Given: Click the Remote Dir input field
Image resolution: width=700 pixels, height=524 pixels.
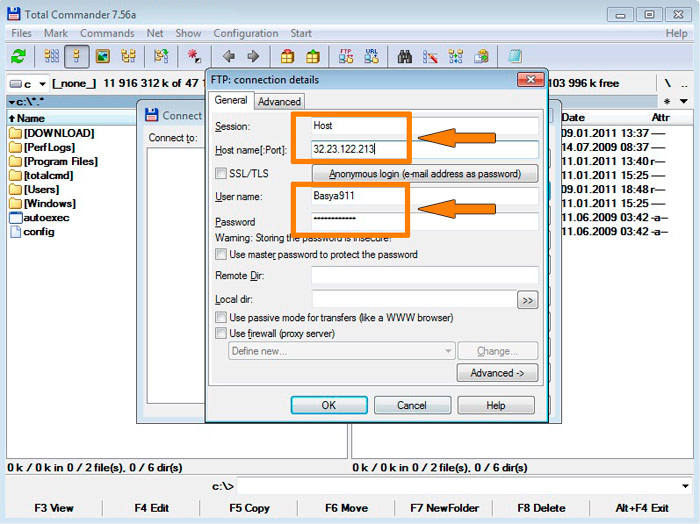Looking at the screenshot, I should (424, 275).
